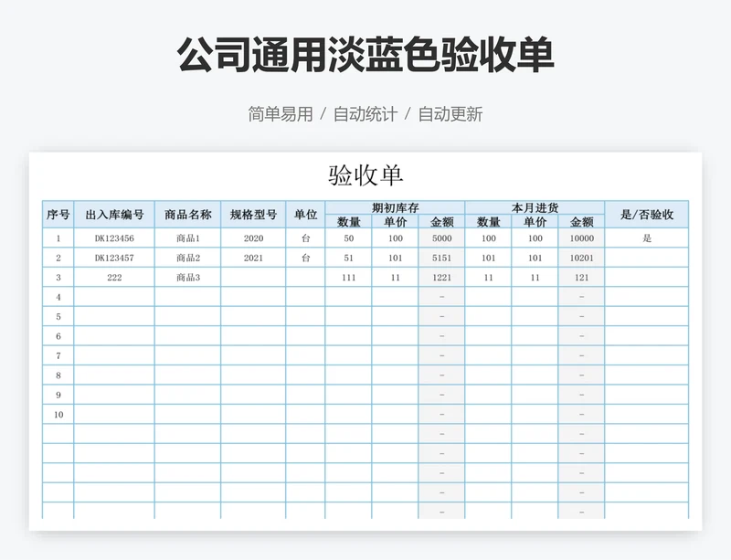Click the 5000 amount cell
The image size is (731, 560).
pyautogui.click(x=441, y=238)
